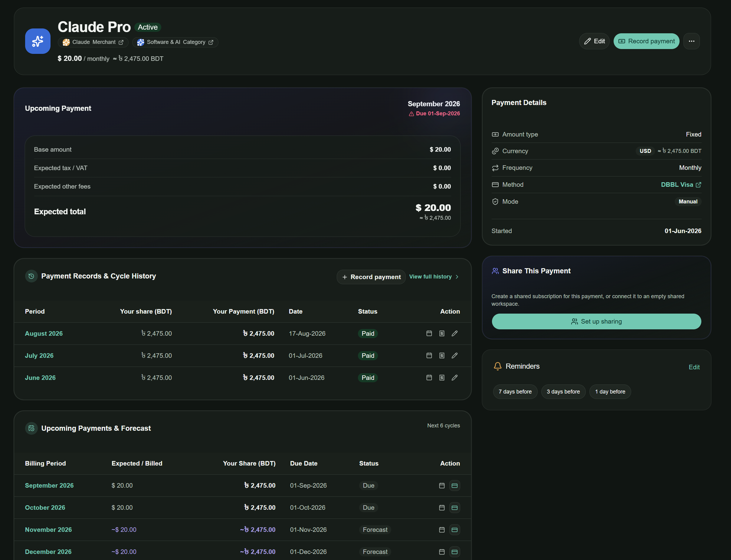The height and width of the screenshot is (560, 731).
Task: Click external link icon beside DBBL Visa
Action: 698,185
